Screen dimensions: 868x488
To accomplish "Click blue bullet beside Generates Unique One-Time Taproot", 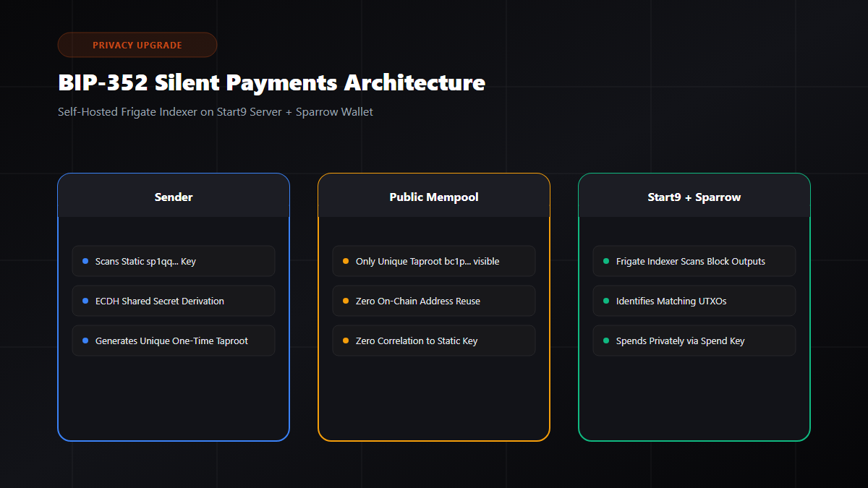I will point(85,341).
